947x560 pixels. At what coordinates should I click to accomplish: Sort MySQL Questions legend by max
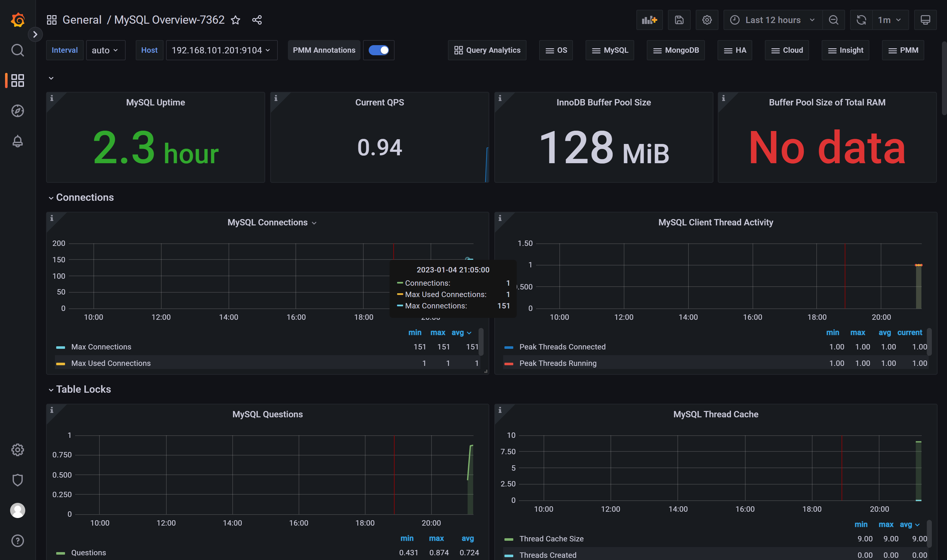436,538
